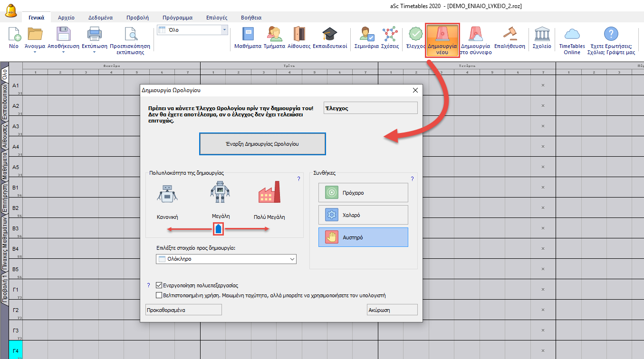Expand the Αποθήκευση dropdown arrow
This screenshot has width=644, height=359.
pos(63,51)
